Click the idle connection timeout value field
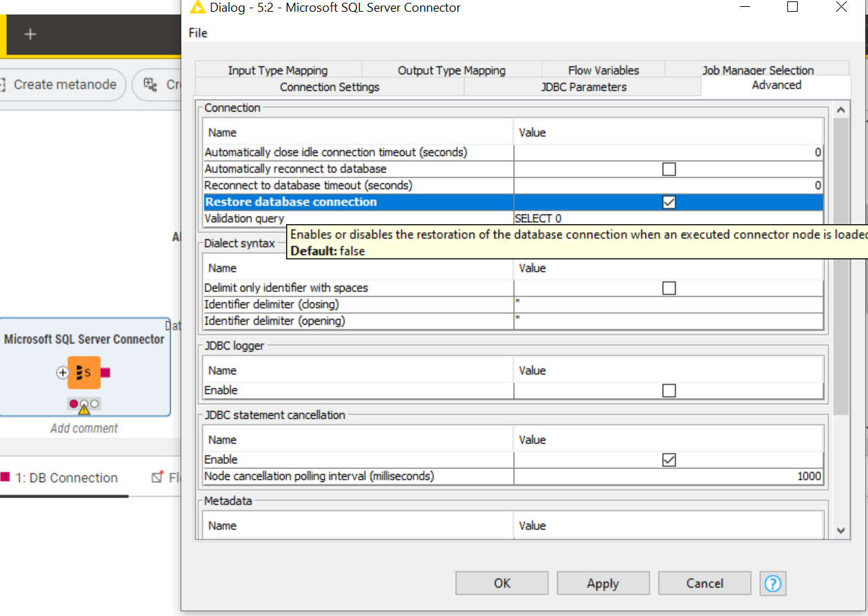The width and height of the screenshot is (868, 616). [668, 152]
